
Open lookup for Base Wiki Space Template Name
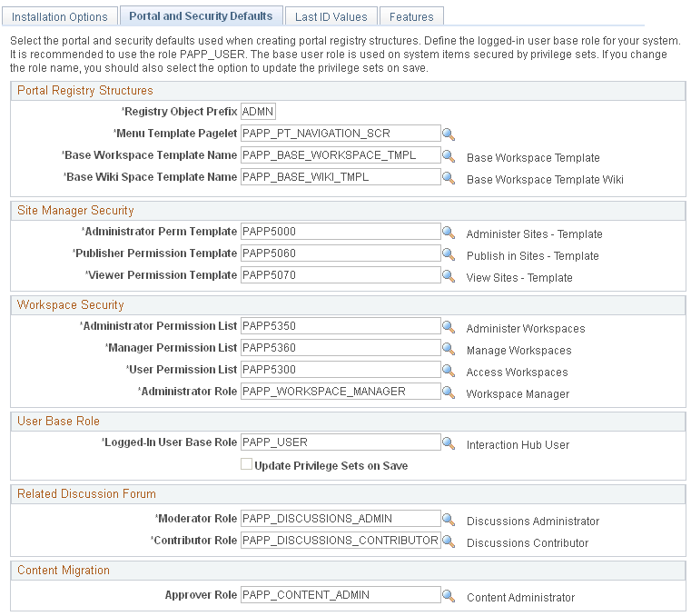point(449,177)
